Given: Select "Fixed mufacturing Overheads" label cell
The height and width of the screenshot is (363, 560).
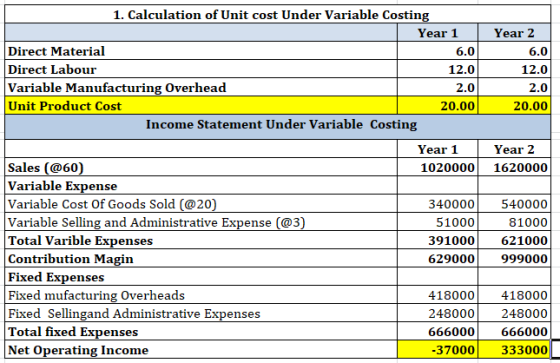Looking at the screenshot, I should tap(201, 295).
